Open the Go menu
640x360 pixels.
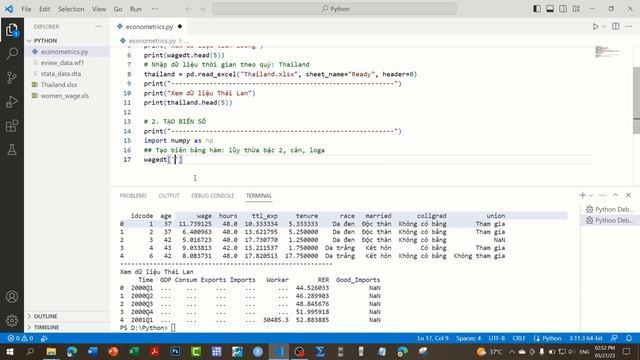pyautogui.click(x=118, y=9)
